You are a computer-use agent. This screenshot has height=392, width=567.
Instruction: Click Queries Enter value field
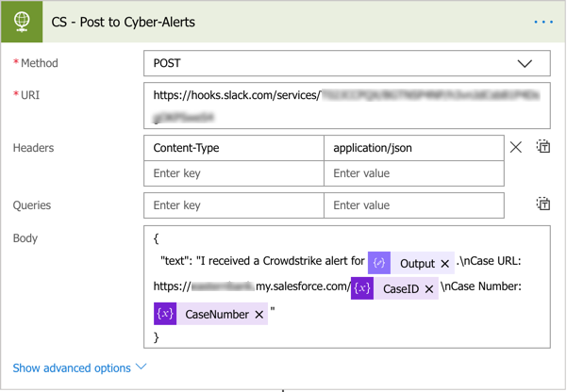pyautogui.click(x=414, y=205)
